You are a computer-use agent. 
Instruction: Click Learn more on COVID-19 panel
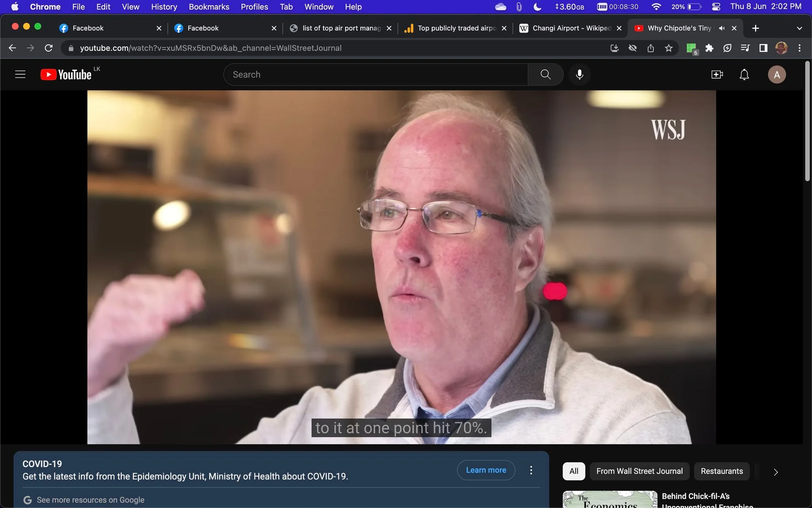[486, 470]
